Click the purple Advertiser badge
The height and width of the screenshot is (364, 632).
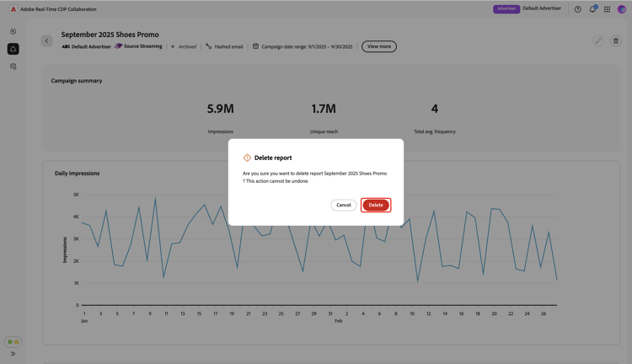pos(506,9)
